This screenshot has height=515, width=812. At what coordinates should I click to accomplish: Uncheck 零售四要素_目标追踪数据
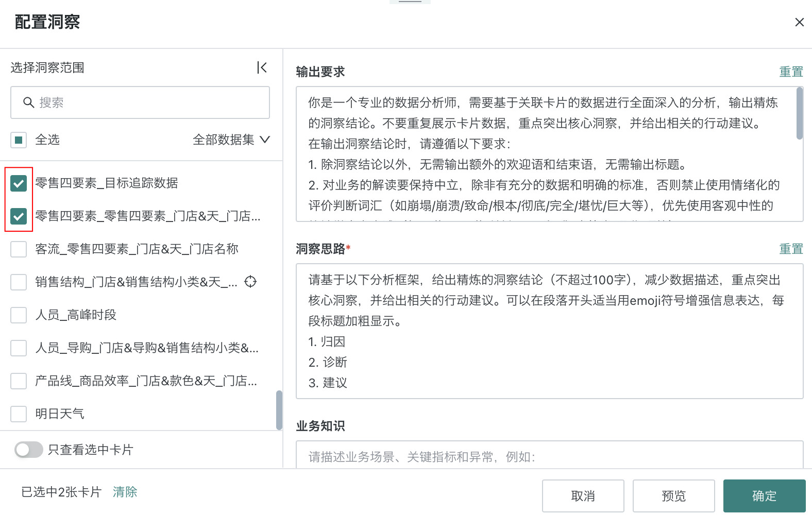click(x=19, y=183)
